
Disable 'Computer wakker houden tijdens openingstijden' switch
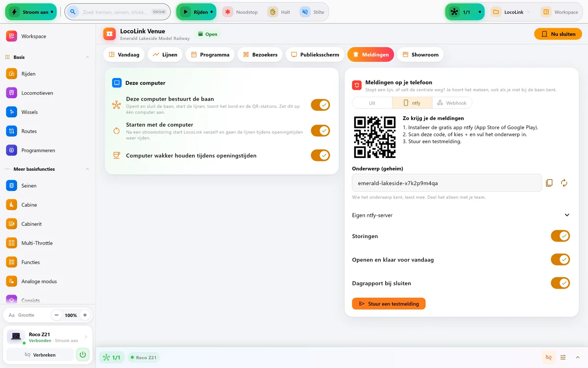click(x=320, y=156)
